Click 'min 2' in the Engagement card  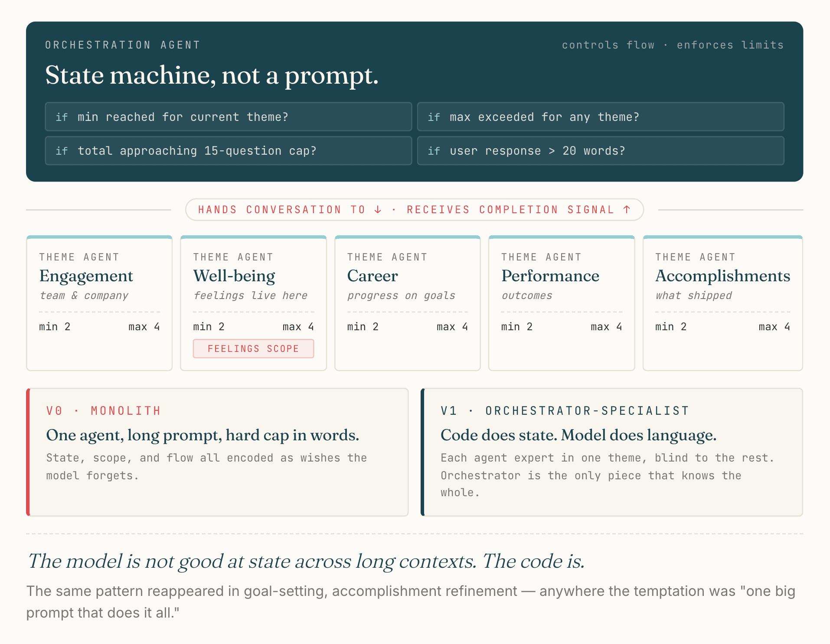(55, 327)
